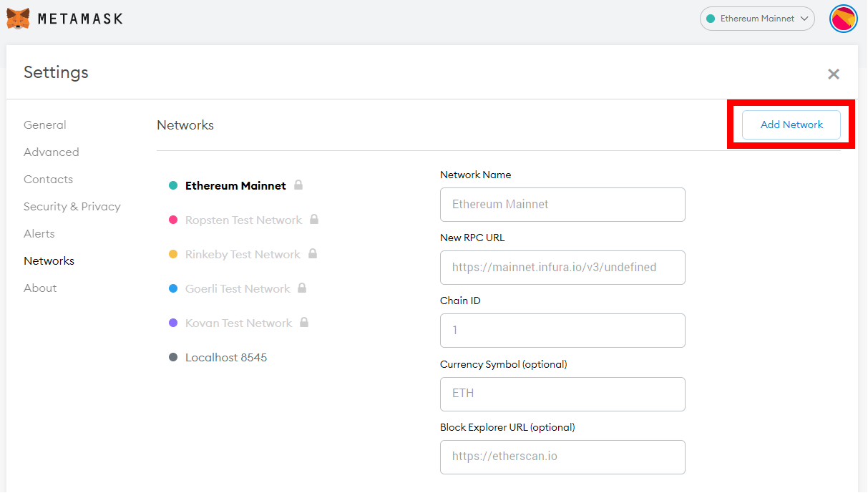This screenshot has width=868, height=493.
Task: Close the Settings panel with the X
Action: click(x=833, y=74)
